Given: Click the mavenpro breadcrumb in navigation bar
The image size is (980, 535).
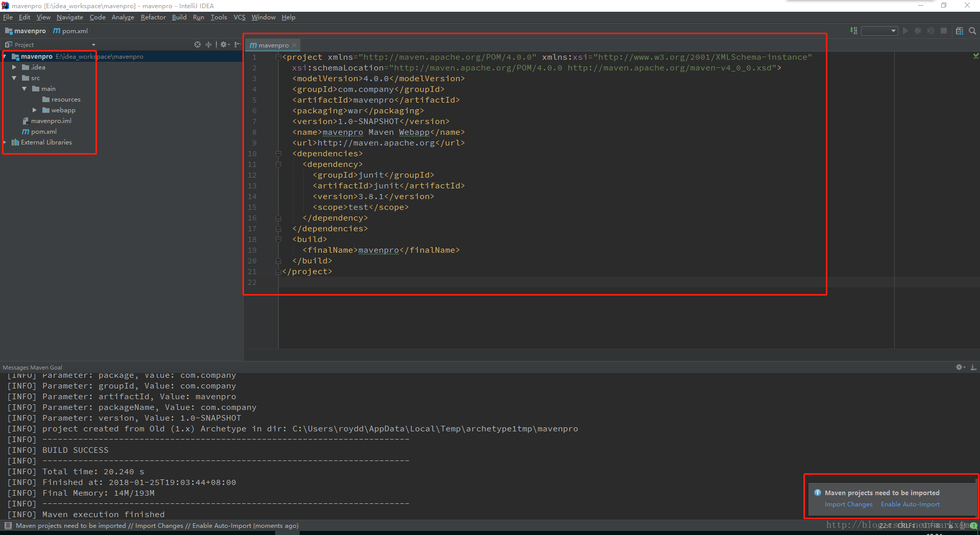Looking at the screenshot, I should tap(26, 31).
